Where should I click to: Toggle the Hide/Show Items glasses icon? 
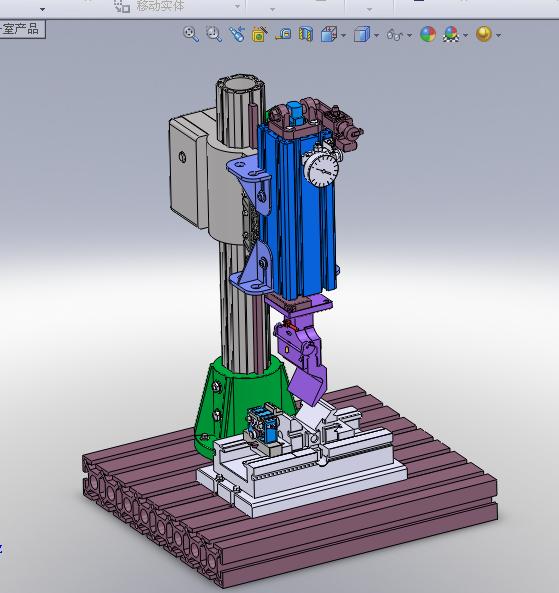click(394, 35)
